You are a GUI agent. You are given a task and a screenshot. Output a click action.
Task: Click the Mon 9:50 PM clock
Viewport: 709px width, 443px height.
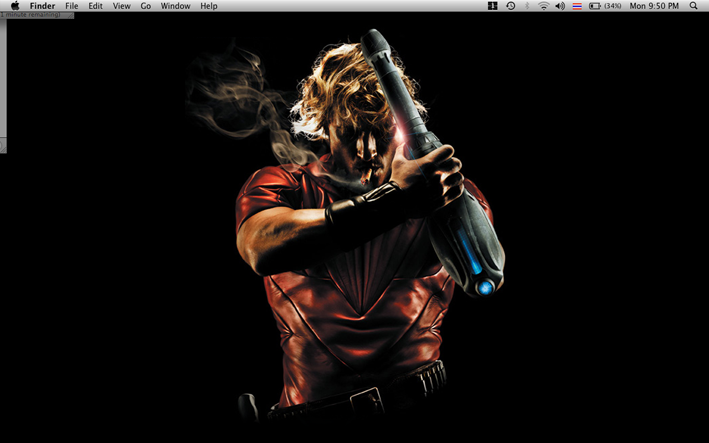[x=654, y=6]
